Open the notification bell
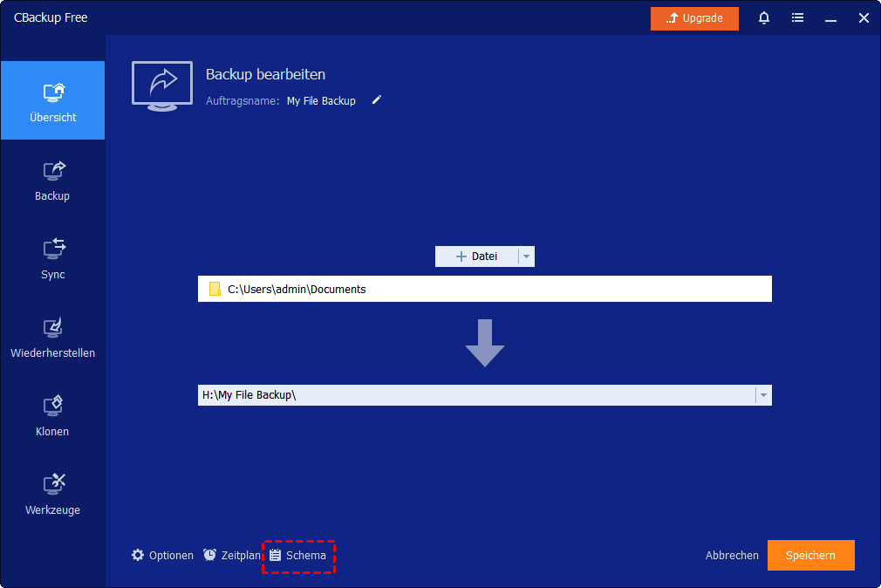Viewport: 881px width, 588px height. coord(764,18)
